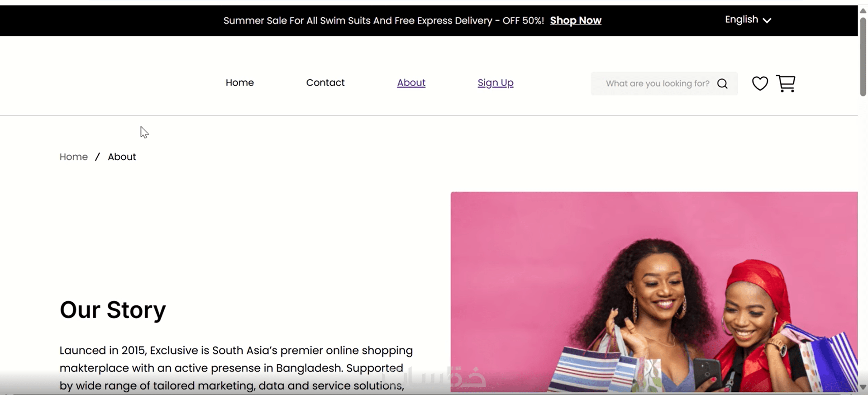Click the shopping women photo
The width and height of the screenshot is (868, 395).
[x=653, y=291]
